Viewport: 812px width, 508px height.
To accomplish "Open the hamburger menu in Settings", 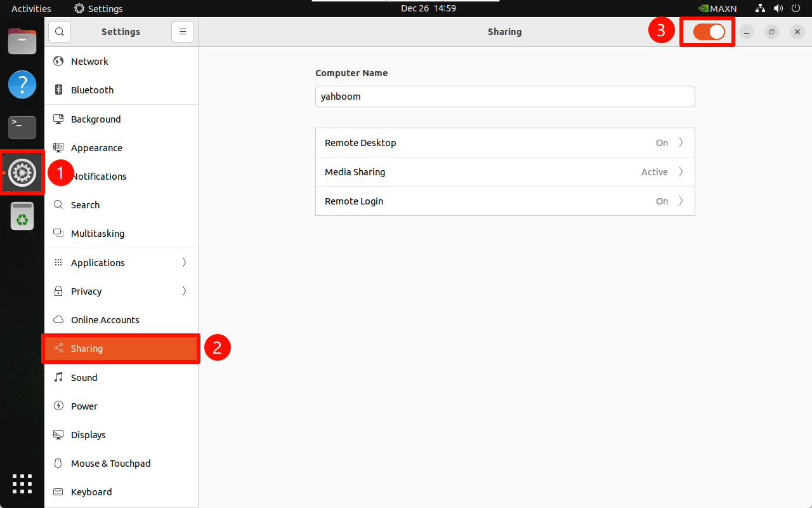I will pos(183,31).
